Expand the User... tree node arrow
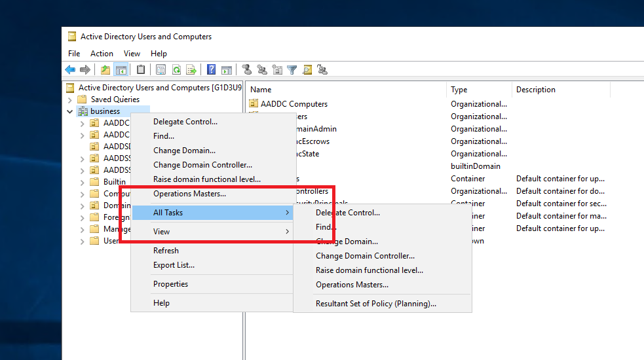 (x=82, y=242)
